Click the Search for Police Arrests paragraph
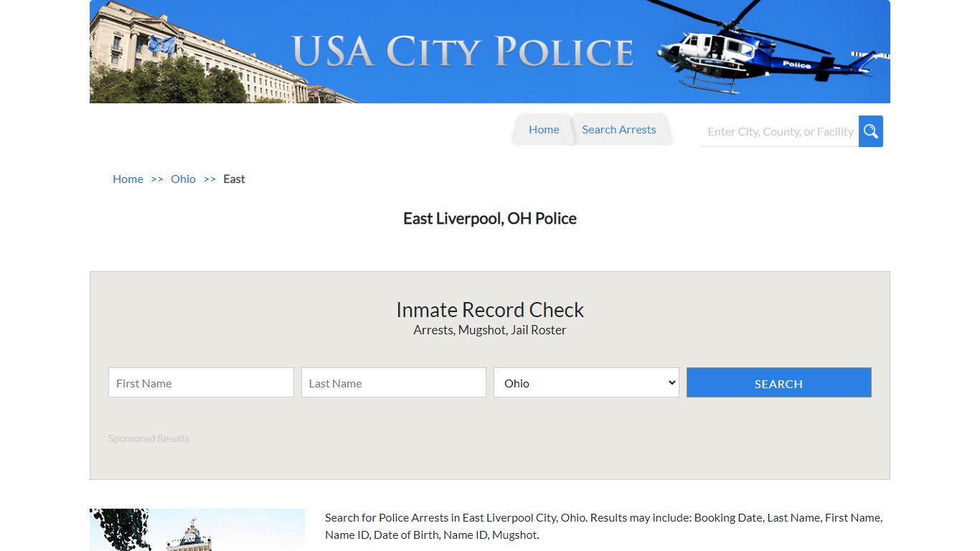 click(x=603, y=526)
